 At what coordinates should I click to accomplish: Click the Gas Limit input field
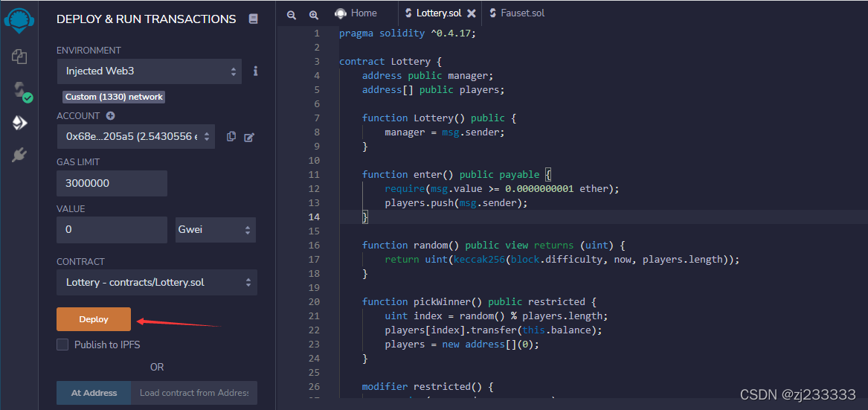[112, 183]
